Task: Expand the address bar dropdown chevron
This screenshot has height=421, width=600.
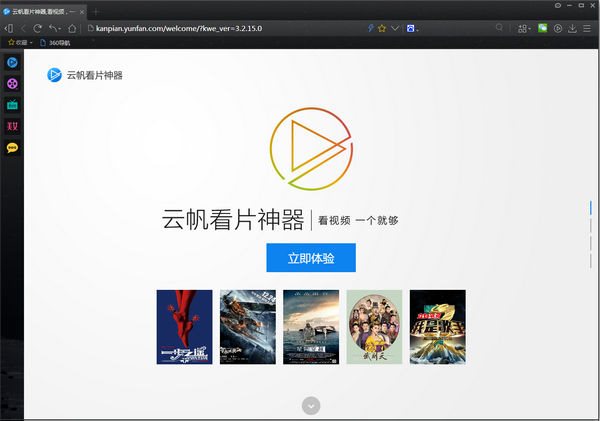Action: point(395,28)
